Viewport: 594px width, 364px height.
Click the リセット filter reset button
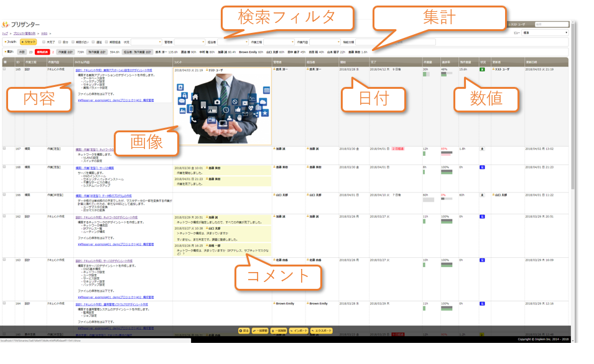[29, 42]
